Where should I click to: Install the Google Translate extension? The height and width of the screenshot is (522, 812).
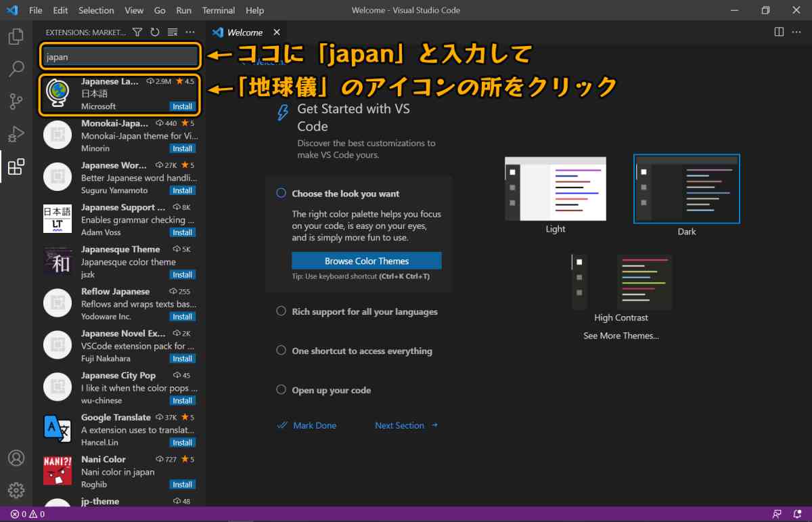tap(183, 442)
